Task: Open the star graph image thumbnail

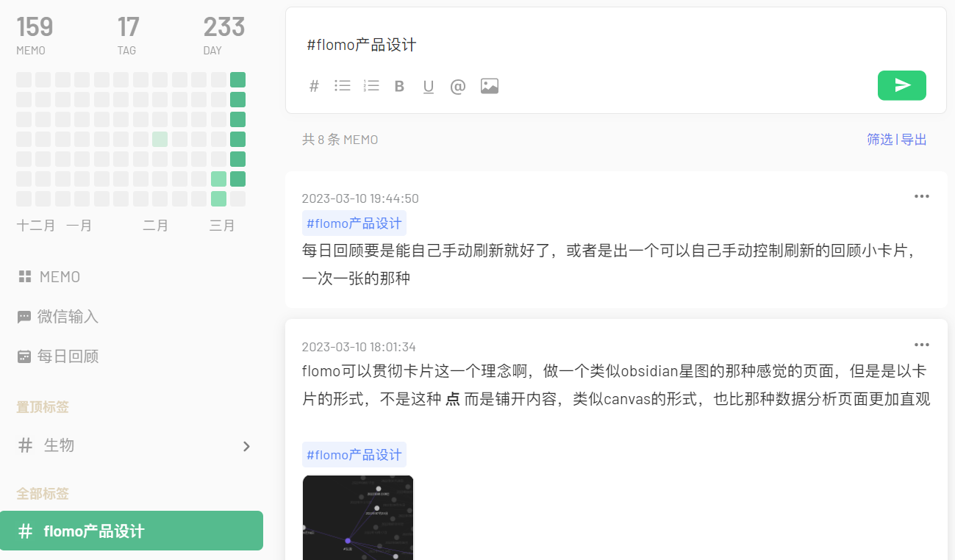Action: 358,517
